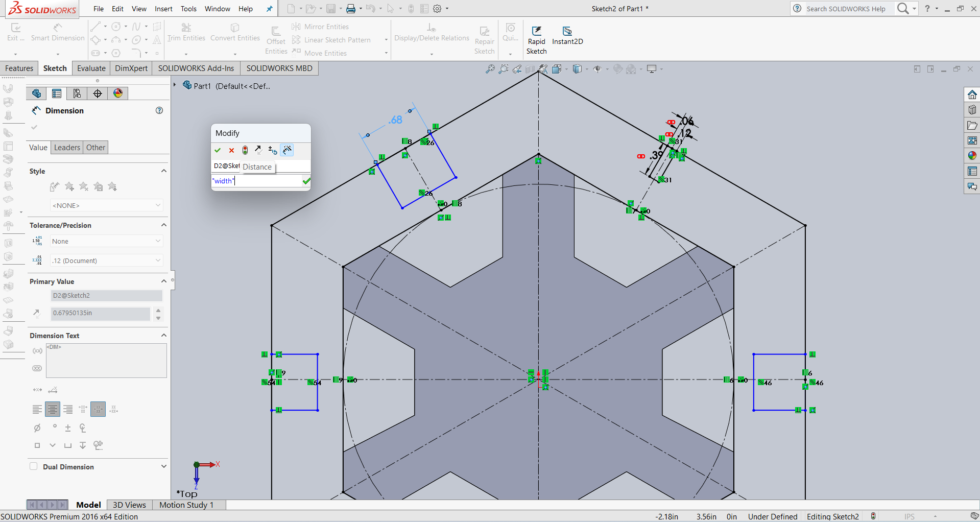Click Smart Dimension tool
Viewport: 980px width, 522px height.
click(x=58, y=33)
